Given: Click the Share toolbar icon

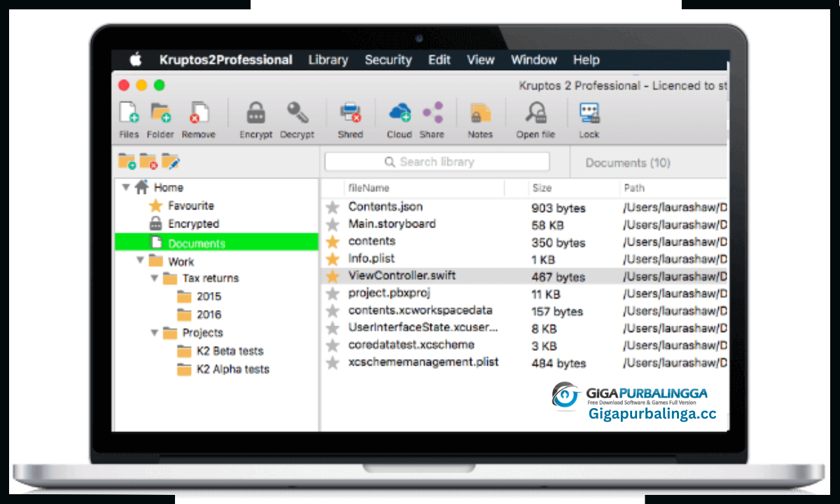Looking at the screenshot, I should pos(433,113).
